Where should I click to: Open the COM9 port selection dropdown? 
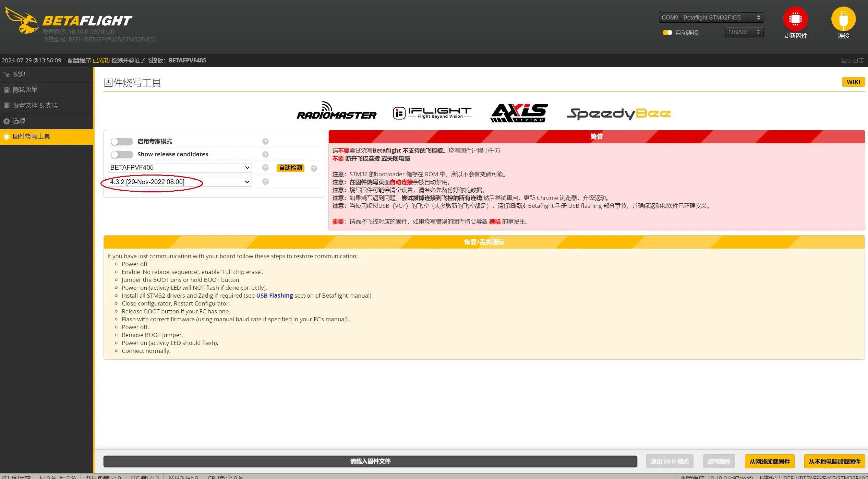pos(711,17)
